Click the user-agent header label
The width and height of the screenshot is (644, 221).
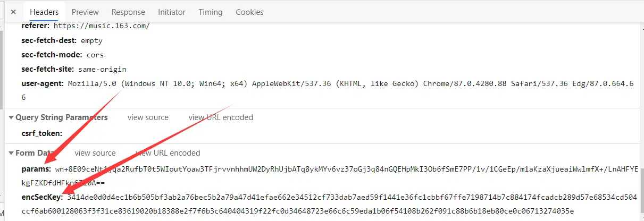tap(43, 83)
